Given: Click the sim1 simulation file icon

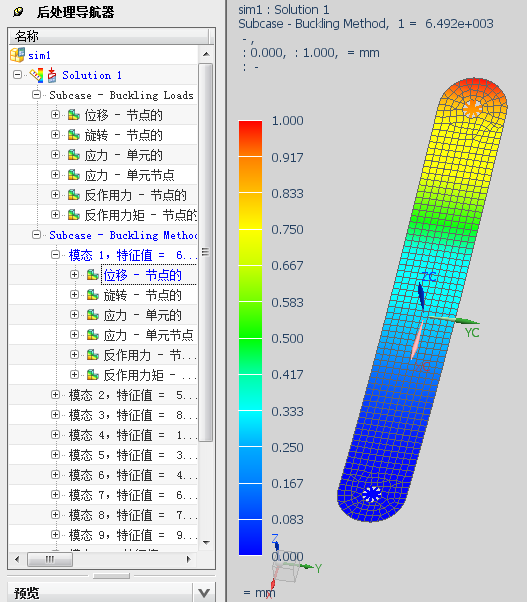Looking at the screenshot, I should (17, 55).
